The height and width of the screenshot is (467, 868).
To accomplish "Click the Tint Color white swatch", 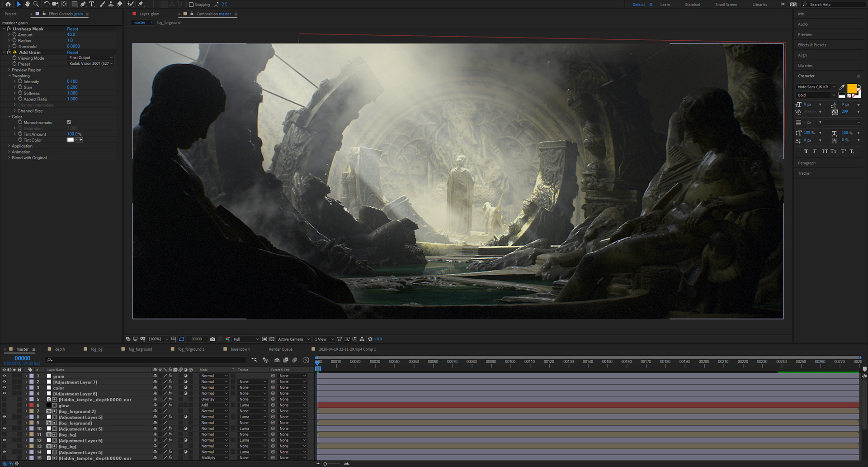I will coord(70,140).
